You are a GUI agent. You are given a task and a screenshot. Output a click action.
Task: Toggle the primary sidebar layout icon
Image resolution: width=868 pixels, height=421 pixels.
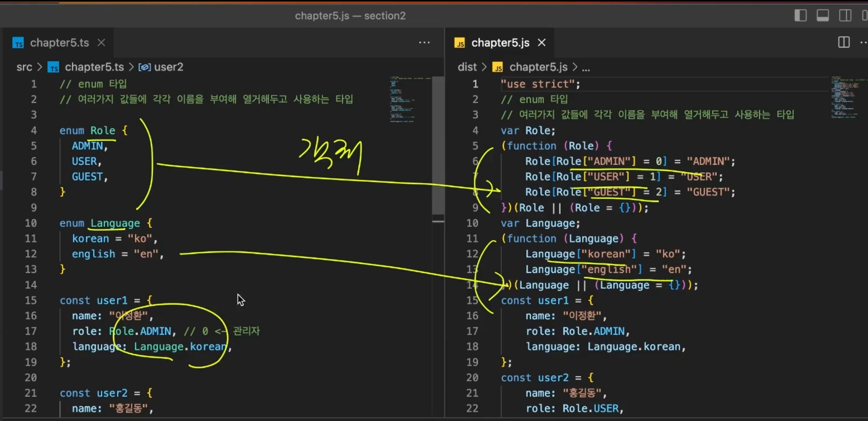coord(800,15)
